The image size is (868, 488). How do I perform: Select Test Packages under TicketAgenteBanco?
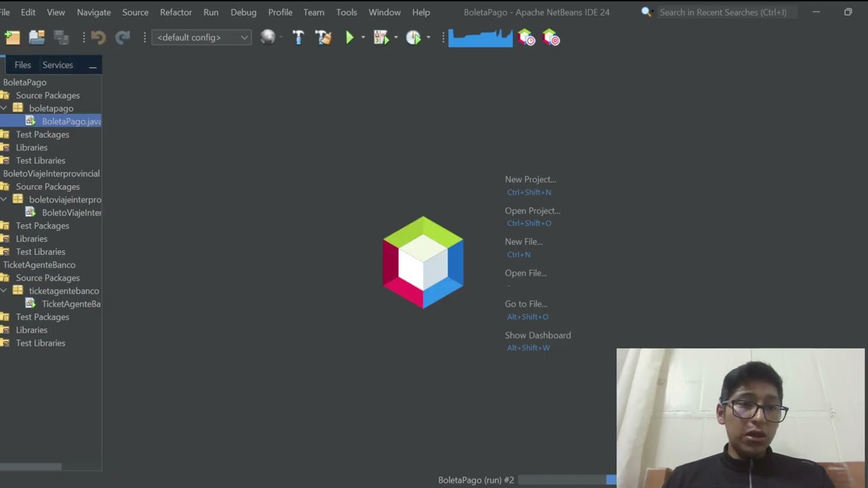(x=42, y=317)
